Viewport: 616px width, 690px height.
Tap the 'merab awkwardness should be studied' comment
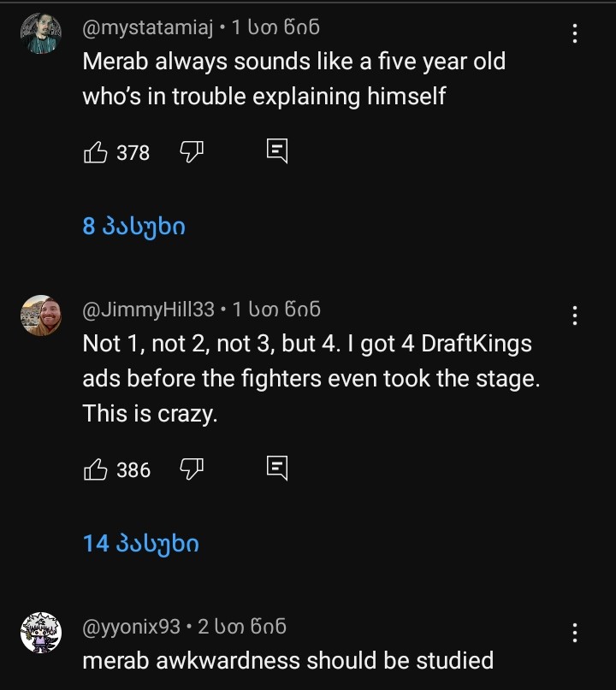[x=287, y=660]
